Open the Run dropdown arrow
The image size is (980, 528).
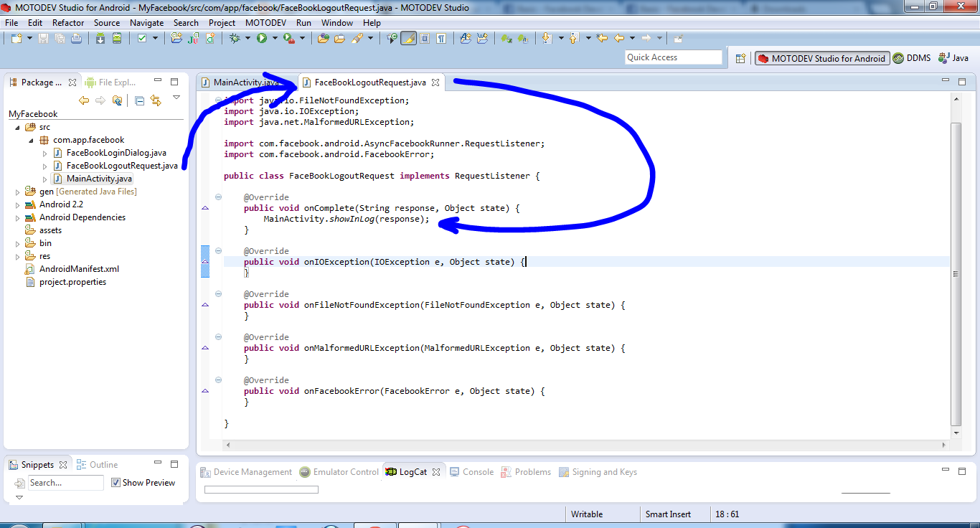point(275,38)
